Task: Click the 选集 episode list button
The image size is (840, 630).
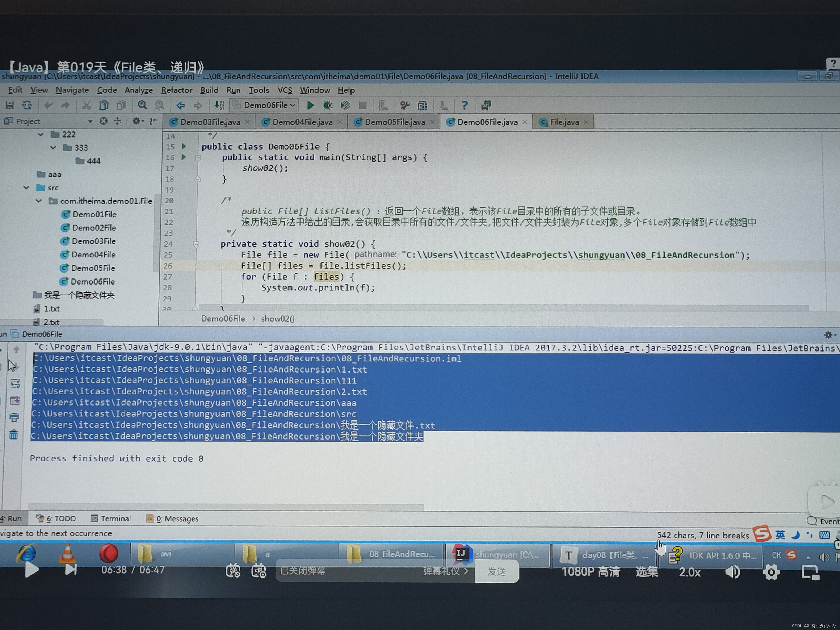Action: click(647, 572)
